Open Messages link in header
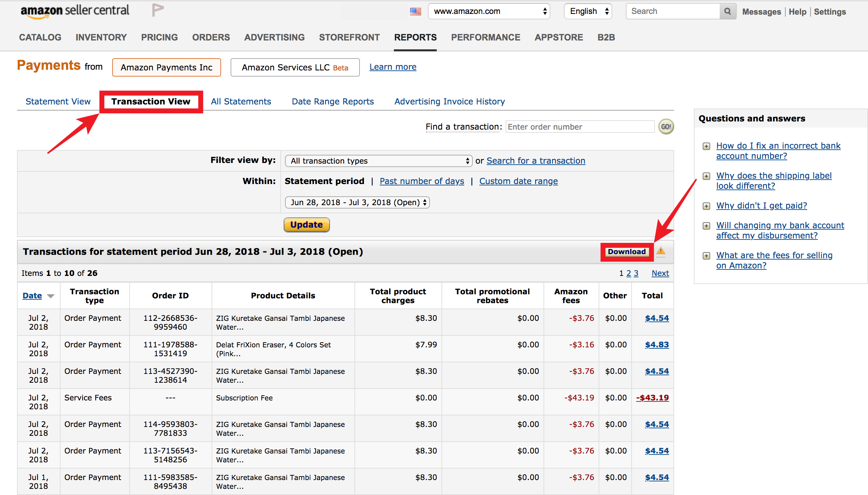 762,12
